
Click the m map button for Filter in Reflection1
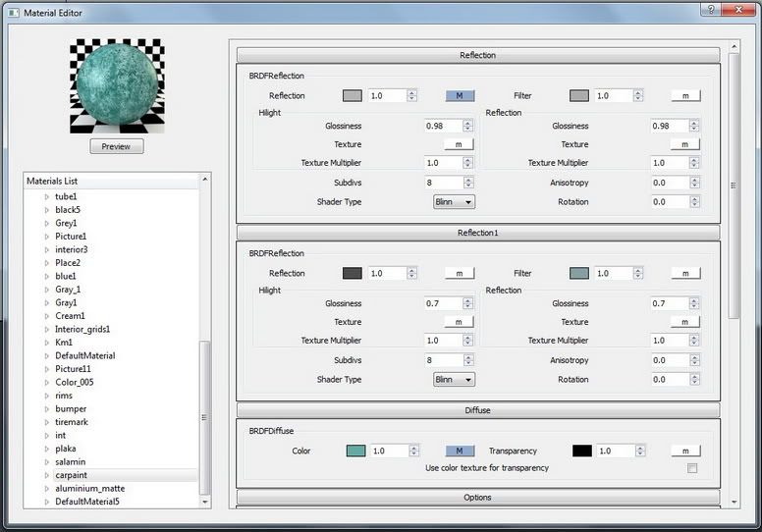coord(685,273)
